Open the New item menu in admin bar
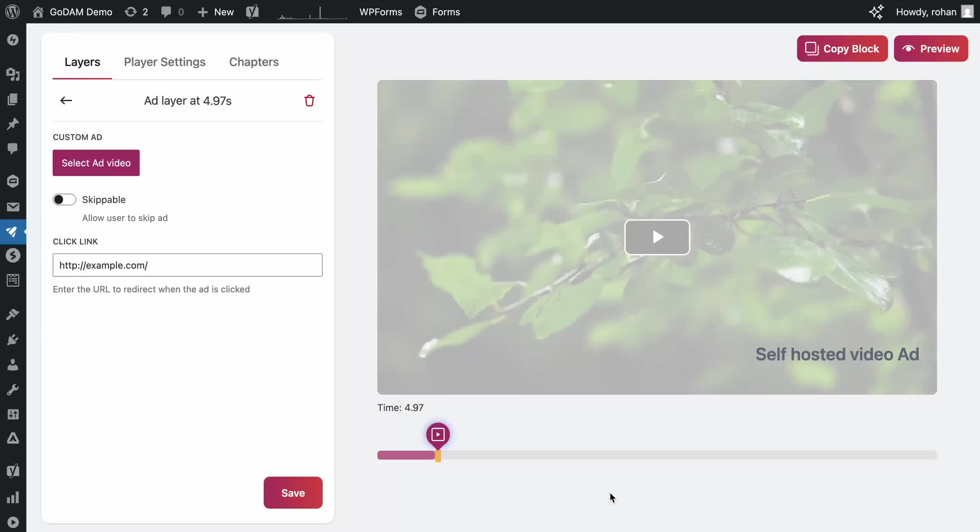 pos(216,12)
